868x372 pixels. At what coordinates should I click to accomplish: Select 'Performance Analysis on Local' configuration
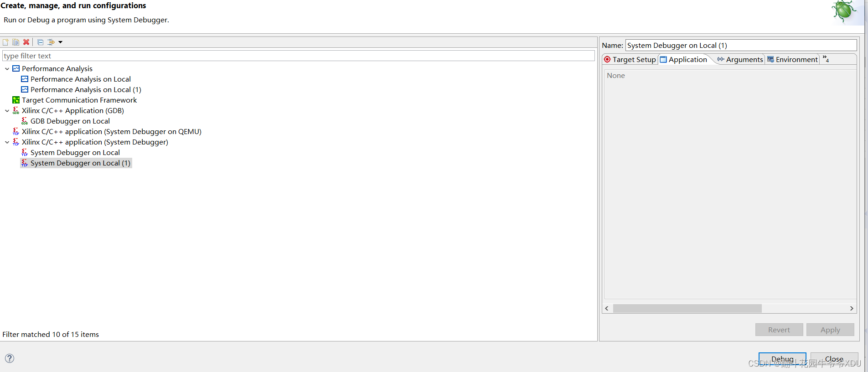tap(81, 79)
